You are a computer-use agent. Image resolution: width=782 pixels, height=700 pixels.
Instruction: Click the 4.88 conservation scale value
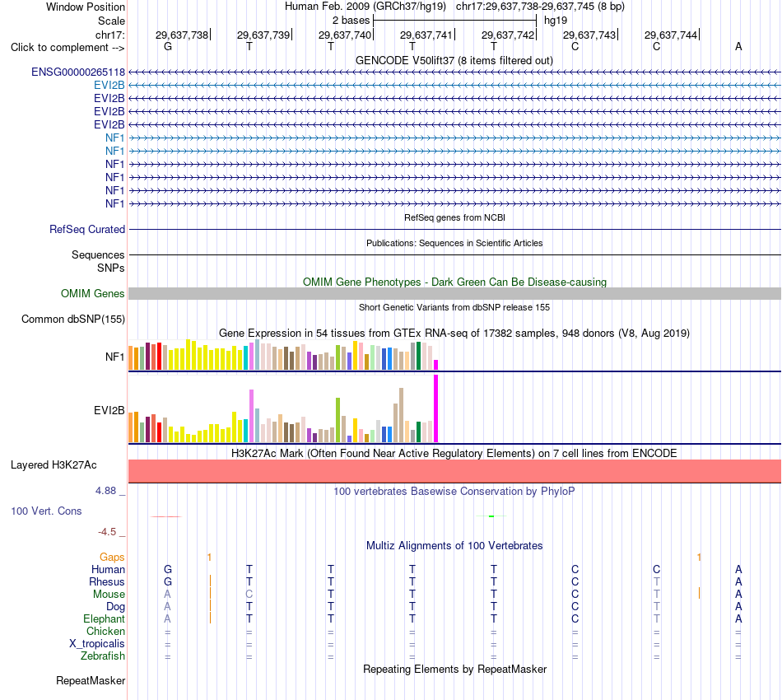(x=105, y=491)
